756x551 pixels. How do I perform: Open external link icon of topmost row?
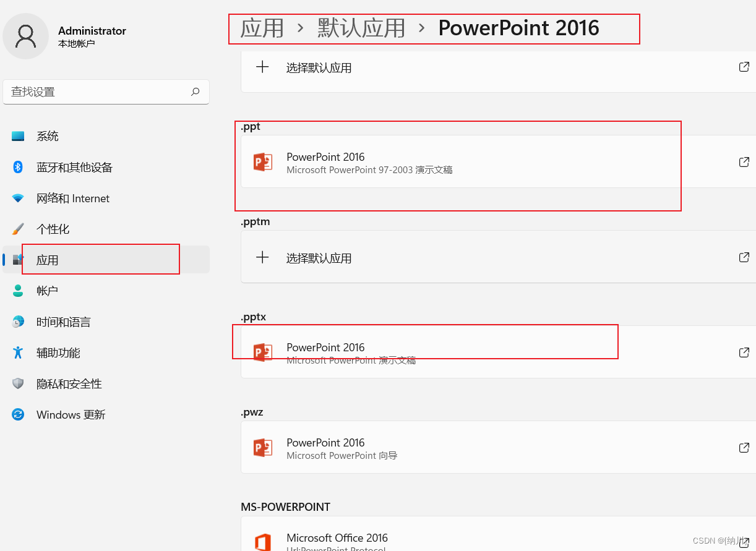pyautogui.click(x=744, y=67)
